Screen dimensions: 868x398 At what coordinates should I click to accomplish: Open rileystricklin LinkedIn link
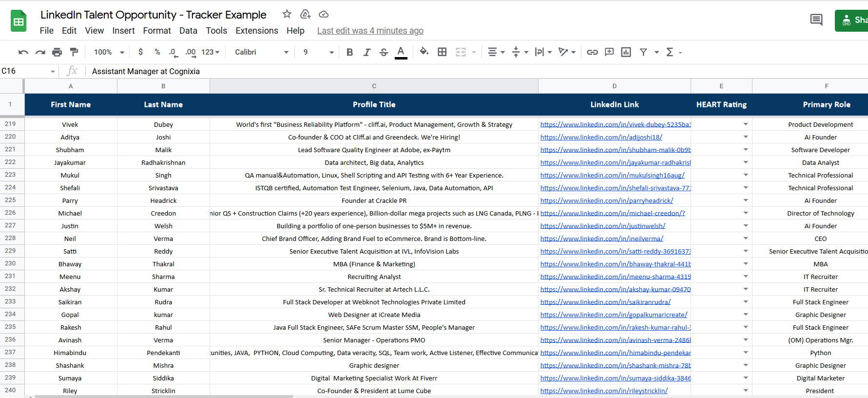tap(604, 391)
